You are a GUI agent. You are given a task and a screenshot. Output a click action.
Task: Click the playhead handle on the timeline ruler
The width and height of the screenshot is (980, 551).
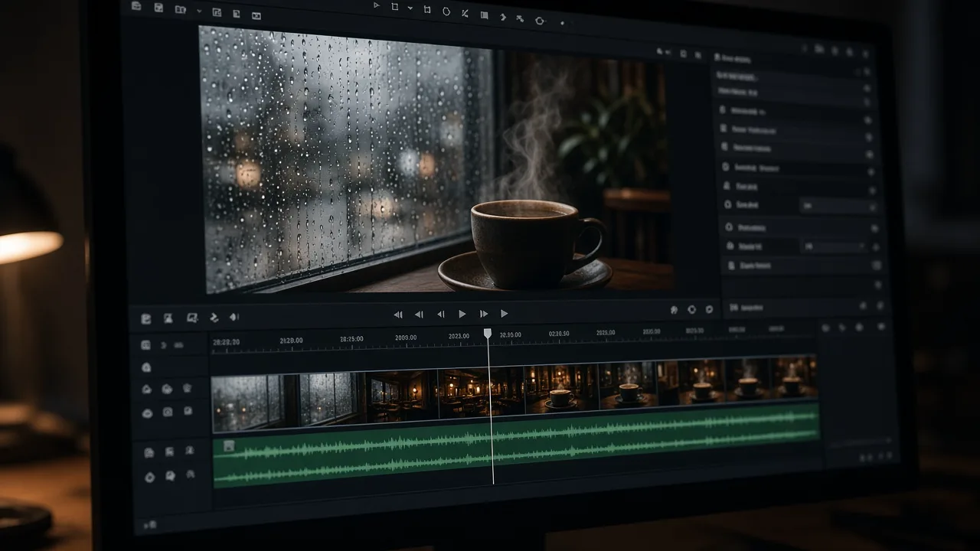488,334
